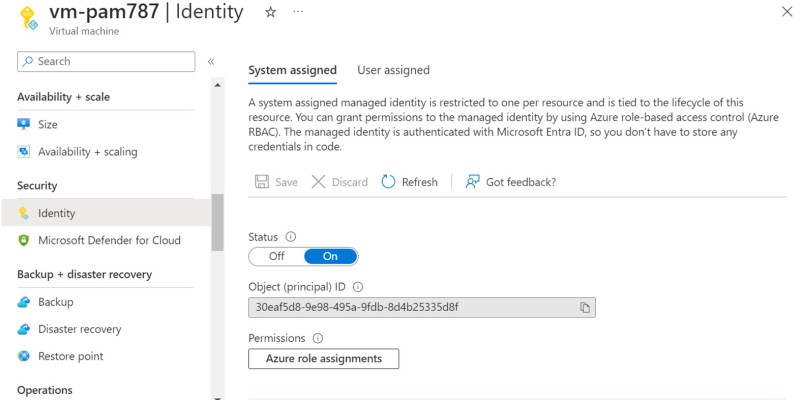Viewport: 800px width, 400px height.
Task: Refresh the identity settings
Action: coord(410,182)
